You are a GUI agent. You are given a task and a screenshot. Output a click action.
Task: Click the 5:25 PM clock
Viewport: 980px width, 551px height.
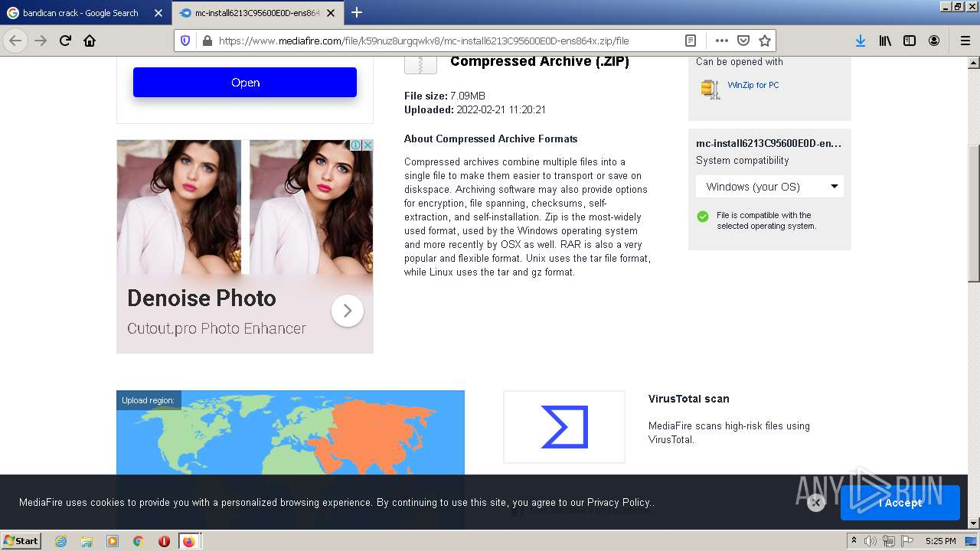click(940, 541)
